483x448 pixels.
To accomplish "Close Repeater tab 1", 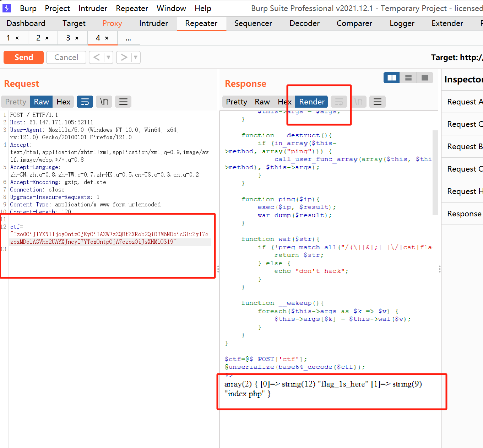I will (17, 38).
